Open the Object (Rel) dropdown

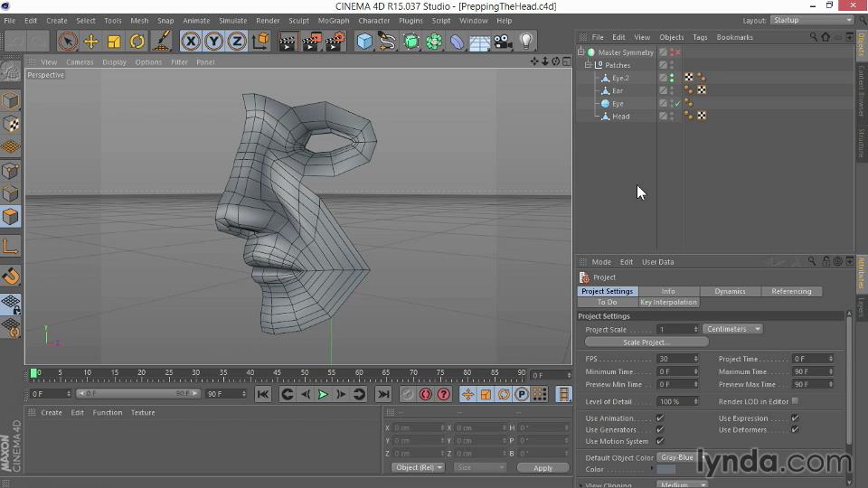pyautogui.click(x=419, y=467)
